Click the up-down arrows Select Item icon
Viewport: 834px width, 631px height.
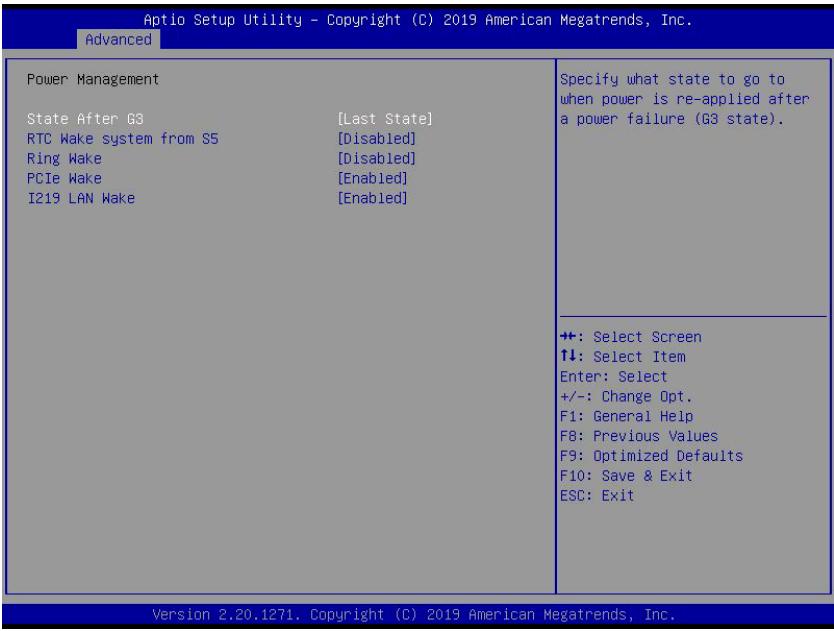[x=568, y=356]
